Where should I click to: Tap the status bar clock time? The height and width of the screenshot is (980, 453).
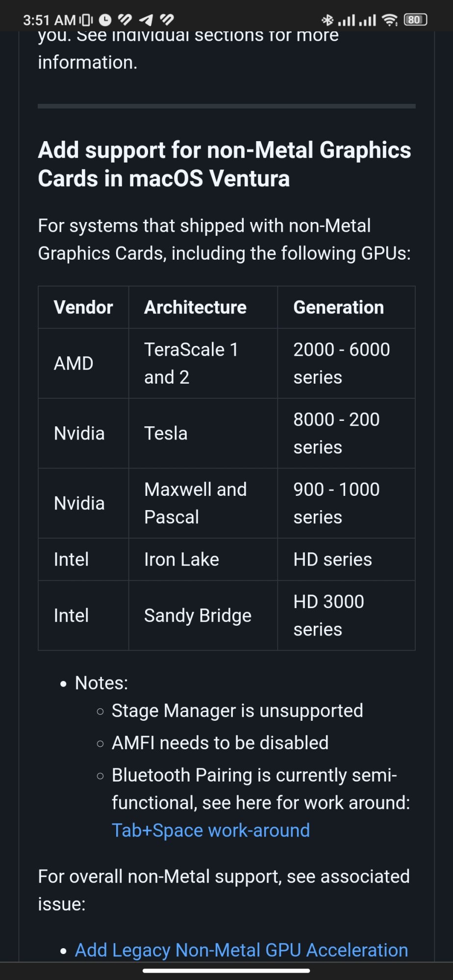49,20
